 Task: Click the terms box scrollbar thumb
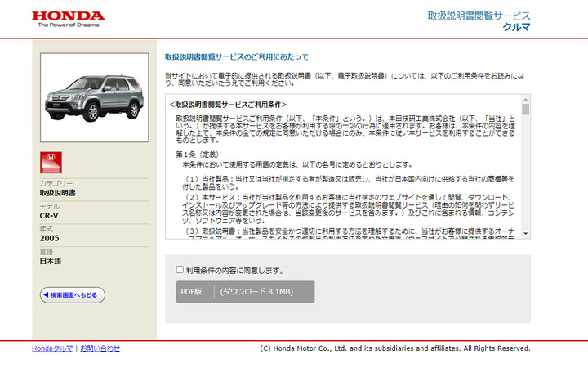[x=525, y=110]
